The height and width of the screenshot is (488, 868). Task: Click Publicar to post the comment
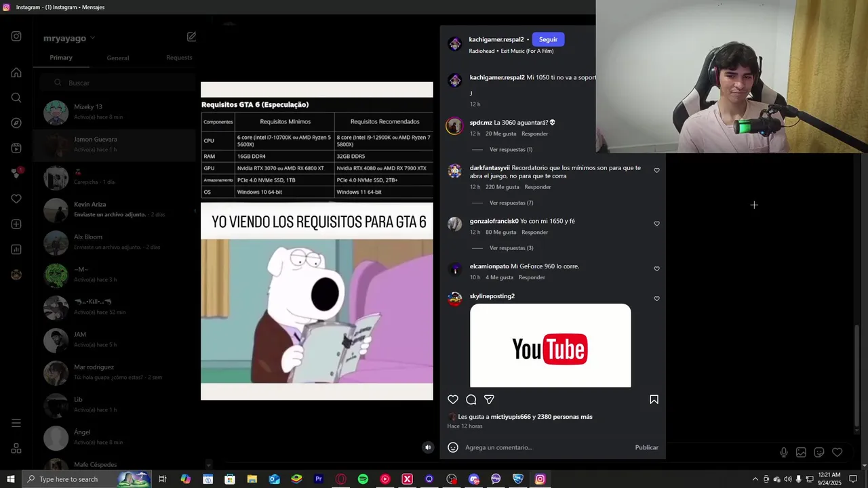coord(647,447)
